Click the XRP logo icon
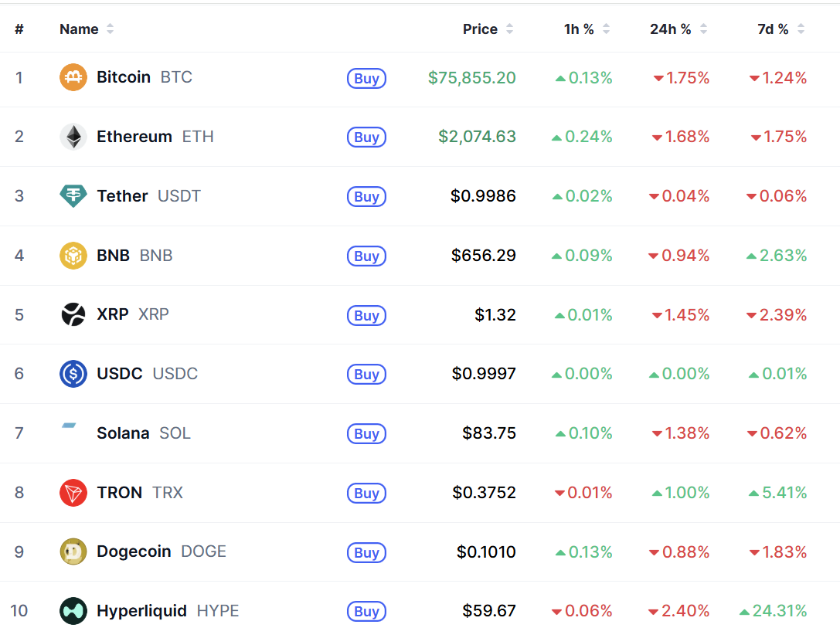Image resolution: width=840 pixels, height=638 pixels. tap(73, 314)
